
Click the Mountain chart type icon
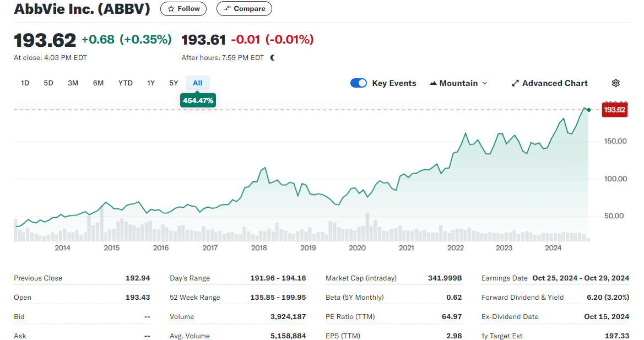click(x=433, y=83)
